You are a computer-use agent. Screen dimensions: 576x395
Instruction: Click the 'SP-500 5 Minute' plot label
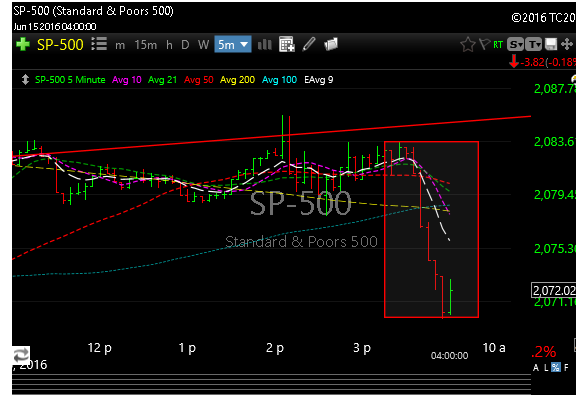[70, 80]
